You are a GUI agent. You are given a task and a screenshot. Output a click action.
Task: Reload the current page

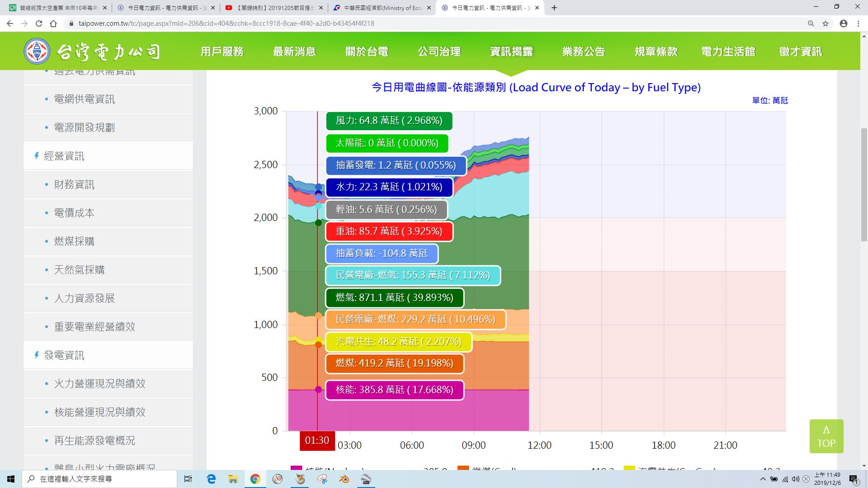[x=39, y=23]
